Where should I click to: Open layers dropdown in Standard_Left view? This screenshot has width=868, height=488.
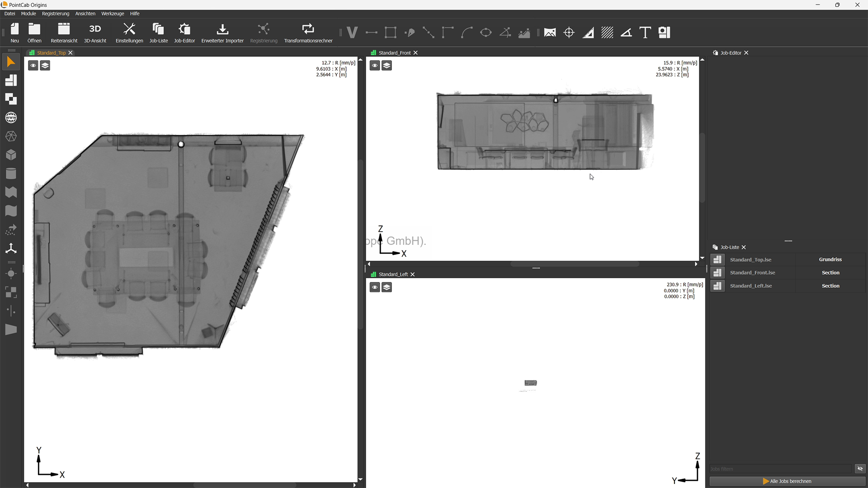pyautogui.click(x=387, y=287)
